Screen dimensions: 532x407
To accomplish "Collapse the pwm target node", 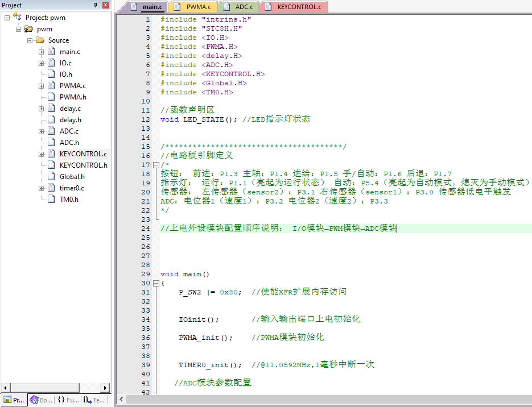I will [18, 29].
